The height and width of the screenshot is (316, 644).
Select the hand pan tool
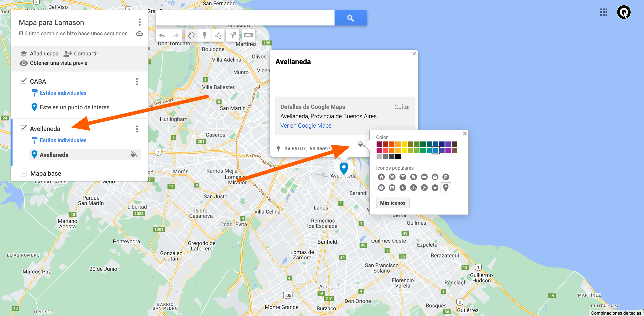(x=191, y=36)
